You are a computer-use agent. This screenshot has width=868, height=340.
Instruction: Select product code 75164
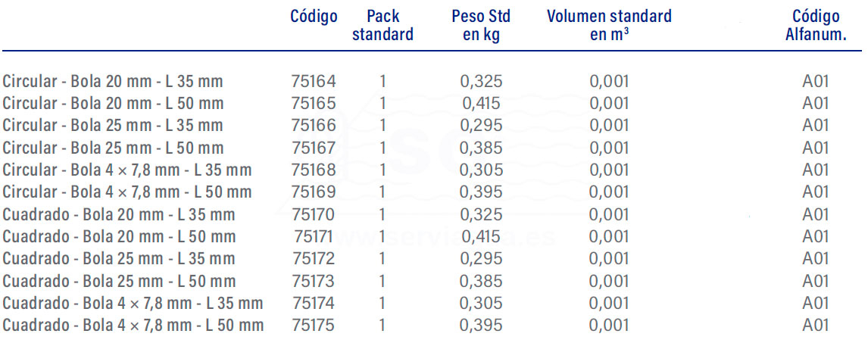pos(313,81)
